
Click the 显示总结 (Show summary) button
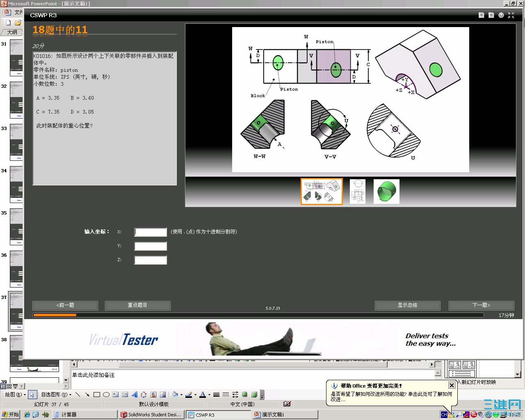coord(407,305)
